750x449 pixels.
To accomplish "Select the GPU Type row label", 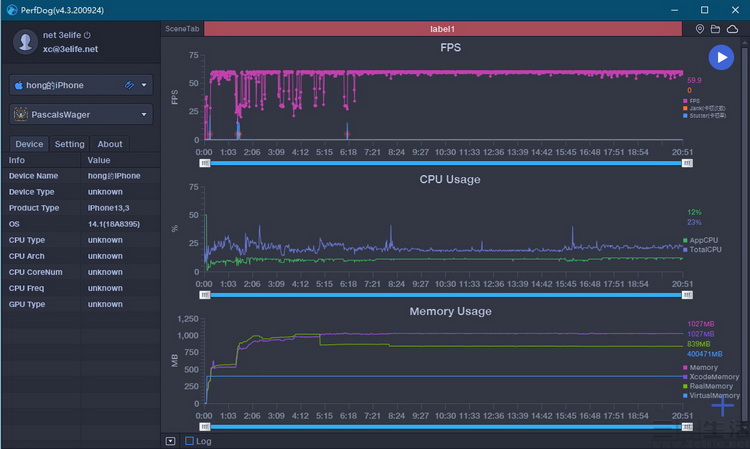I will click(x=27, y=304).
